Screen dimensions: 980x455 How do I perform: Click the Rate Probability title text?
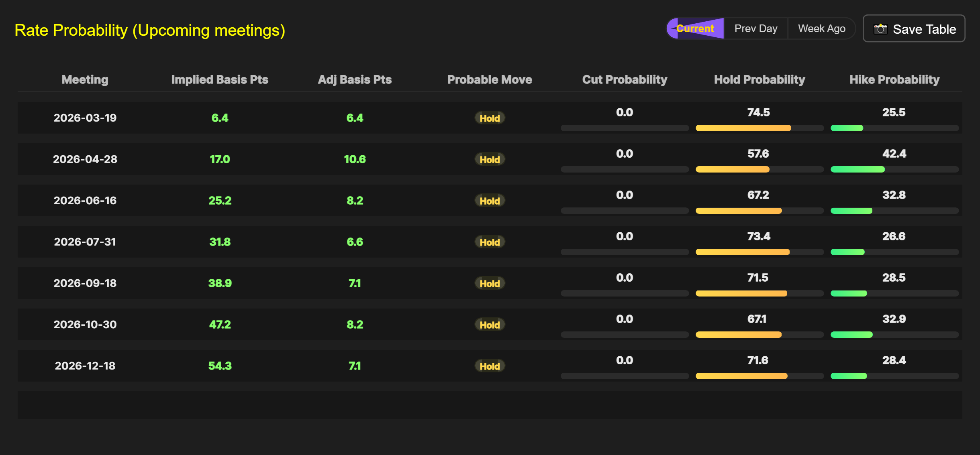click(x=150, y=30)
